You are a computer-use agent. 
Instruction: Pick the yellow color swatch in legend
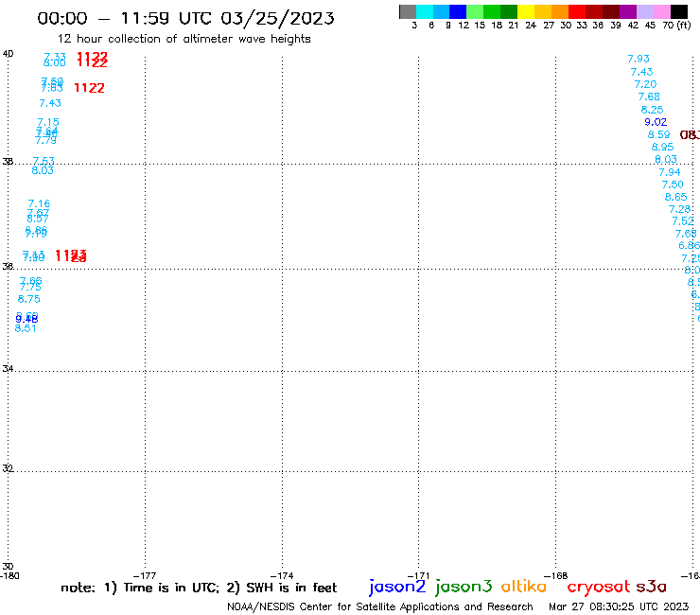pyautogui.click(x=526, y=11)
